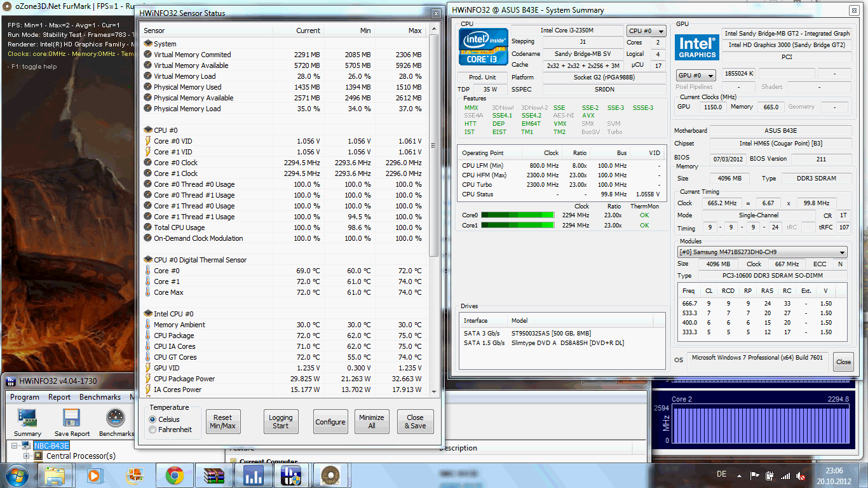Click the Socket G2 (rPGA988B) platform field
This screenshot has height=488, width=868.
point(604,78)
